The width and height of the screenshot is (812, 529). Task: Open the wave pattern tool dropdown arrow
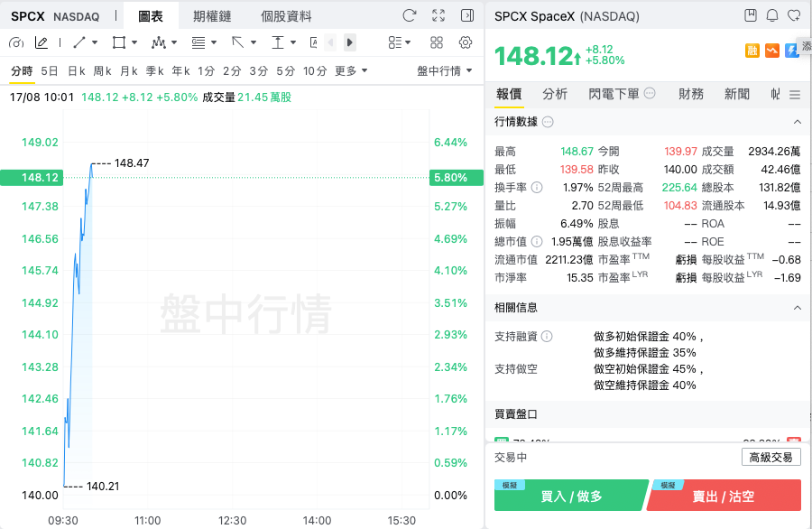[174, 42]
